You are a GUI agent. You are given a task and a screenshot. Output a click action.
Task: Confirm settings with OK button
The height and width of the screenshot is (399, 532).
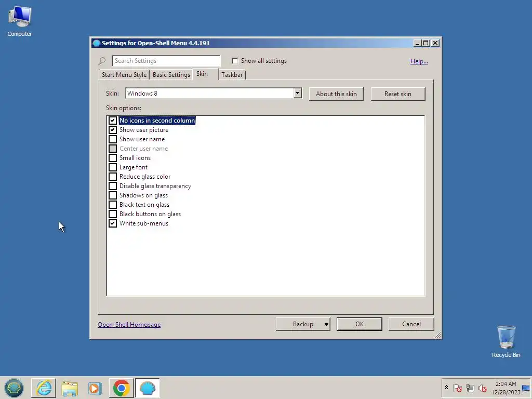(360, 324)
